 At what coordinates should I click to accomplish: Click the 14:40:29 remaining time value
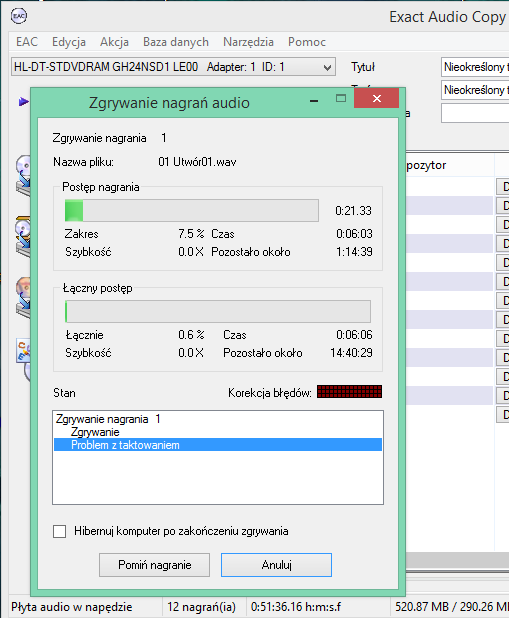click(x=351, y=353)
